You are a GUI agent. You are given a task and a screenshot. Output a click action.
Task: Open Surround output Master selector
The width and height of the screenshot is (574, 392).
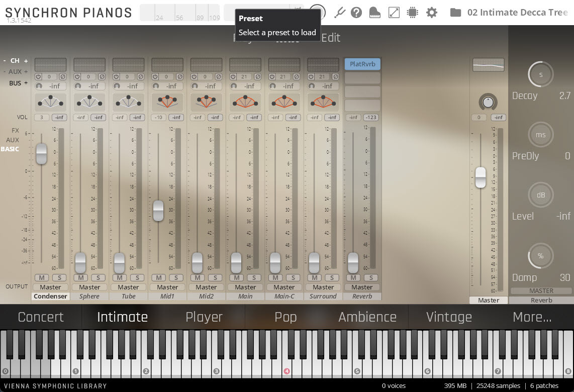(x=323, y=287)
